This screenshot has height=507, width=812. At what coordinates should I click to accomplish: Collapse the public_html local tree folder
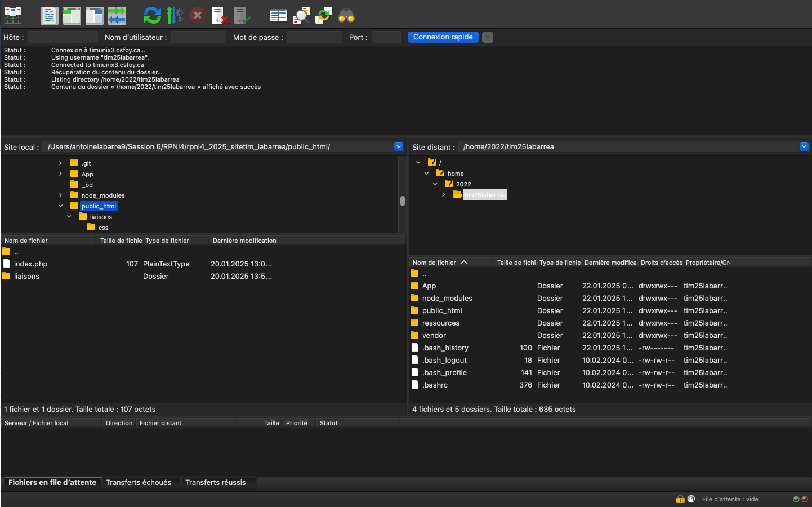pyautogui.click(x=61, y=206)
